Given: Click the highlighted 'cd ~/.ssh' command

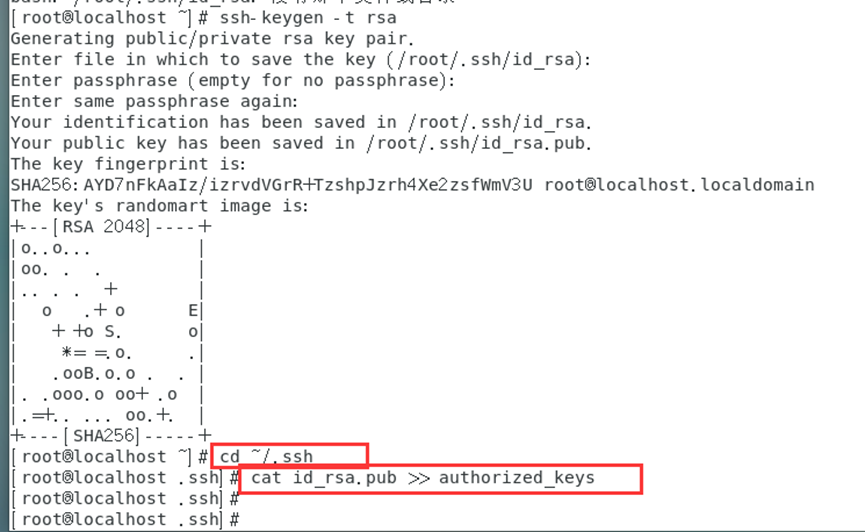Looking at the screenshot, I should [x=266, y=456].
